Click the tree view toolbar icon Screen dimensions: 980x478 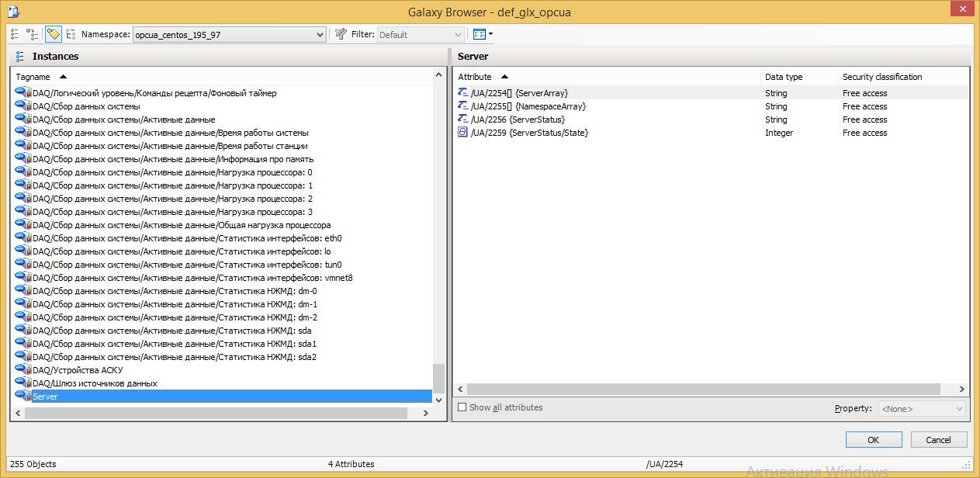pos(33,34)
